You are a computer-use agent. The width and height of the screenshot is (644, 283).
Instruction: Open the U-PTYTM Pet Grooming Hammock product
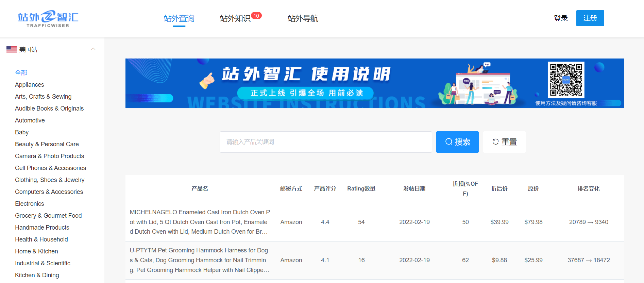click(x=200, y=260)
